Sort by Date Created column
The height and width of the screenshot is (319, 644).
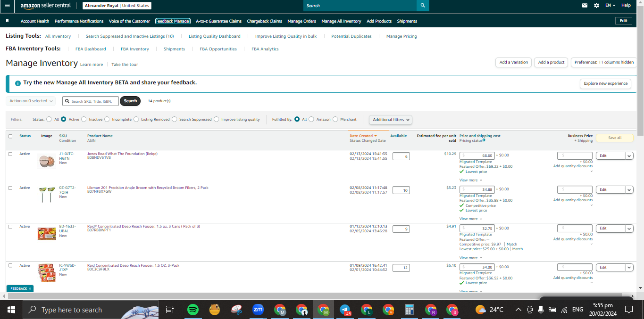point(363,136)
